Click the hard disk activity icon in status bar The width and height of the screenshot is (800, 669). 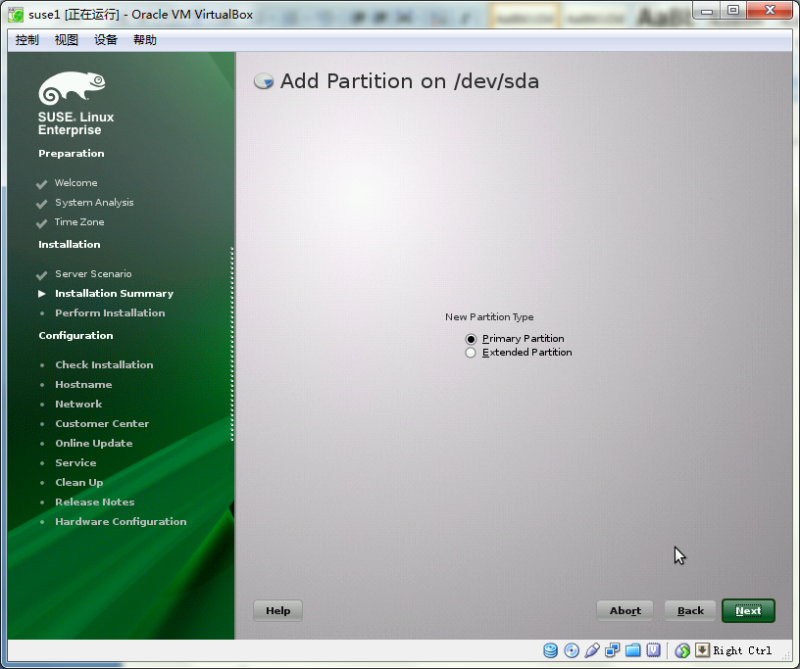click(x=550, y=650)
